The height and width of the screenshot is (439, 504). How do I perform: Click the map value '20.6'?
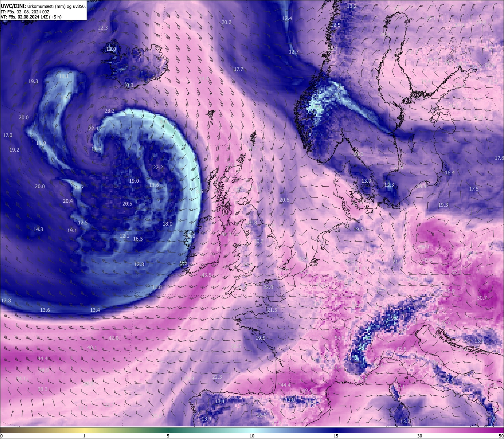[x=284, y=200]
